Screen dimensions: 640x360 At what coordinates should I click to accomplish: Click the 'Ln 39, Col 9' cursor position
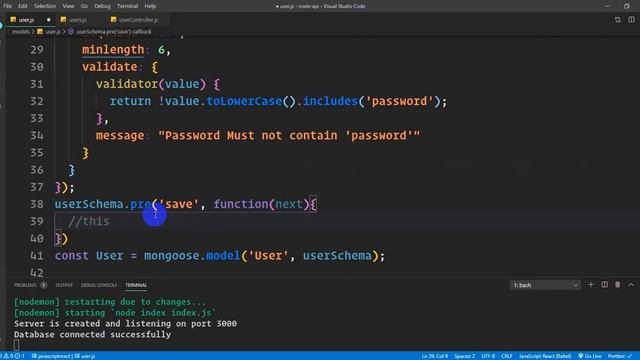[435, 356]
